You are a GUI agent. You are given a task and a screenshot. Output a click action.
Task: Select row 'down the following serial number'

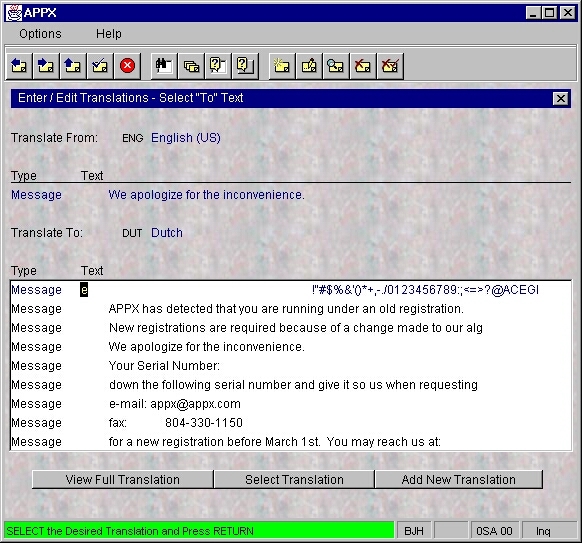[291, 385]
